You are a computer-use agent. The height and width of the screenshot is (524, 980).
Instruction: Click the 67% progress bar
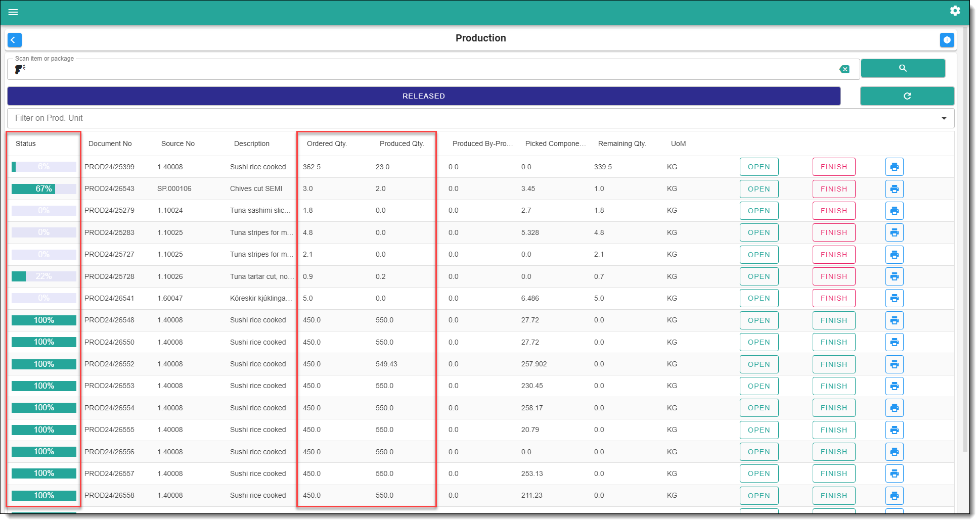tap(44, 189)
